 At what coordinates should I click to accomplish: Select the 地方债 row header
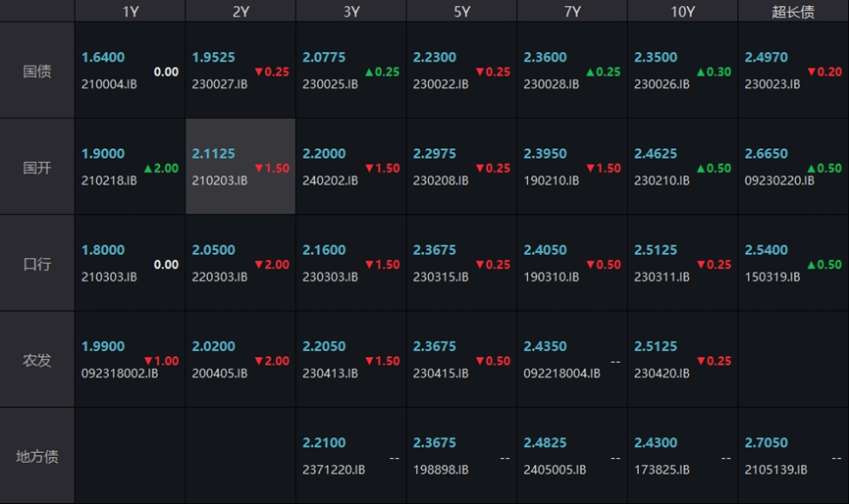(x=37, y=456)
